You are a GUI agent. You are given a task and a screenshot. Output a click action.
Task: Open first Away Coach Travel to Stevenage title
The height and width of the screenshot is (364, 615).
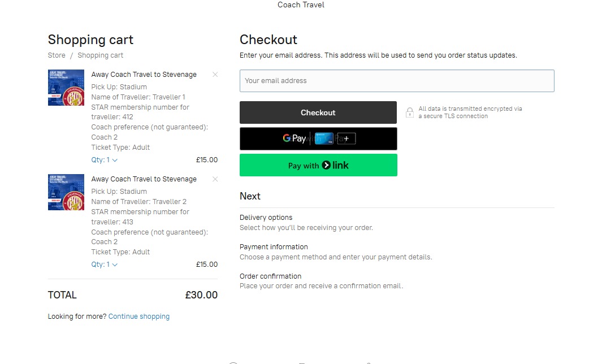[144, 75]
